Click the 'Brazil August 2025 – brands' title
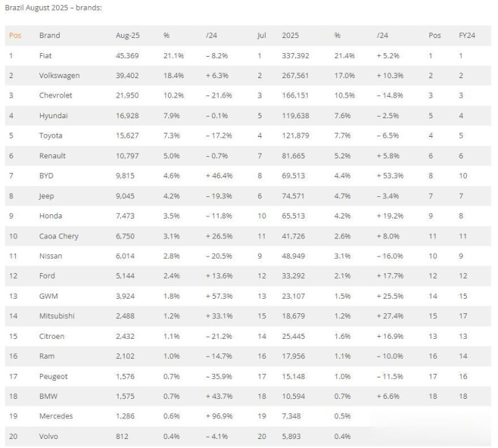 click(53, 8)
